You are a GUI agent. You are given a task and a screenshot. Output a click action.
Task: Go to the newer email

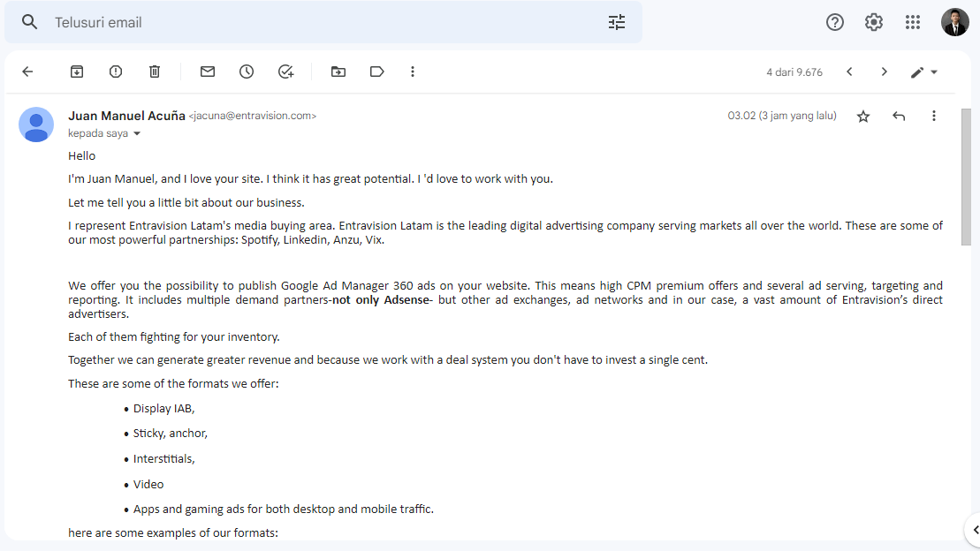coord(849,72)
